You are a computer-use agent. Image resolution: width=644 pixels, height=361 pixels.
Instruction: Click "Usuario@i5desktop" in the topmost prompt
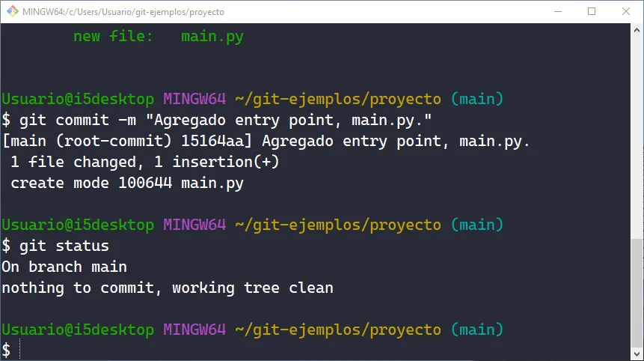[x=78, y=99]
